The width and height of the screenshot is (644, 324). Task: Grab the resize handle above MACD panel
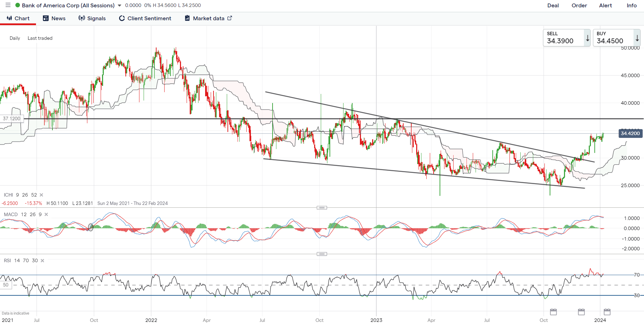(x=322, y=208)
